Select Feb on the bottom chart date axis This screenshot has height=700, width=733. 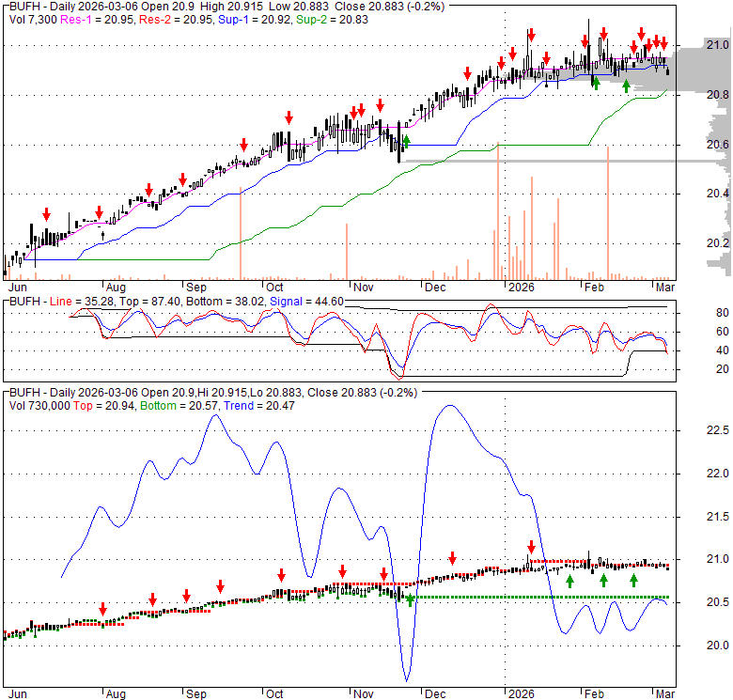pos(594,694)
